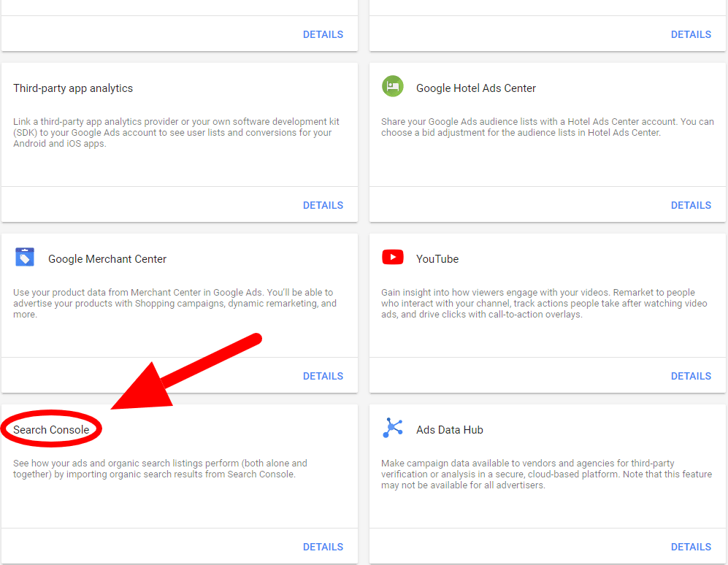Click the YouTube card heading text
Screen dimensions: 728x565
click(438, 258)
